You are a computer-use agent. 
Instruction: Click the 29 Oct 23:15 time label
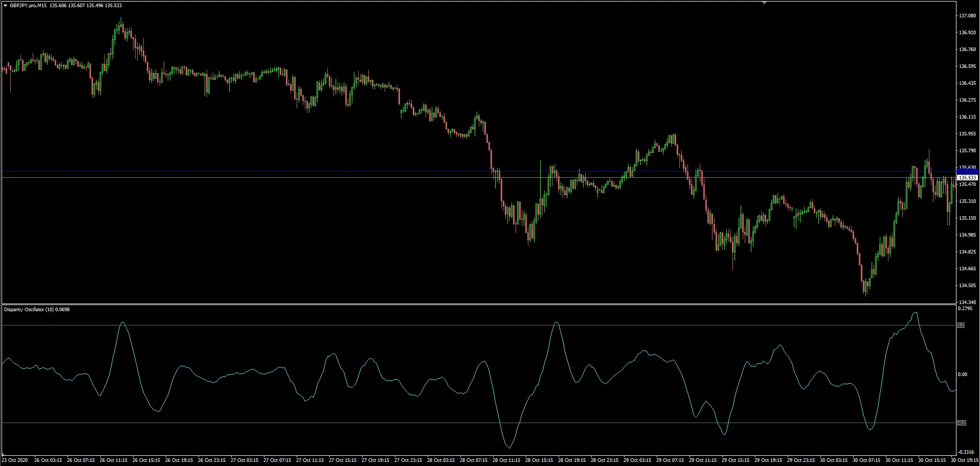click(801, 460)
